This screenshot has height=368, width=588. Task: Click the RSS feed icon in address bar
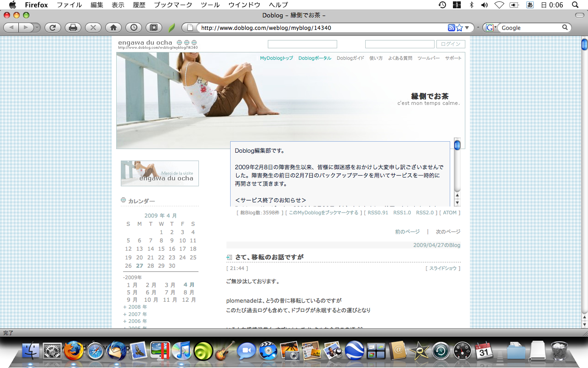point(451,28)
